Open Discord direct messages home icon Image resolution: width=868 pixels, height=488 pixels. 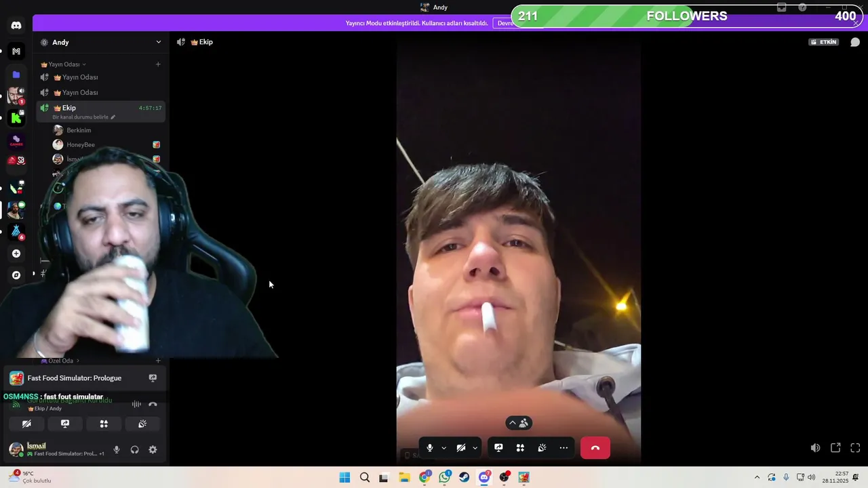tap(16, 26)
